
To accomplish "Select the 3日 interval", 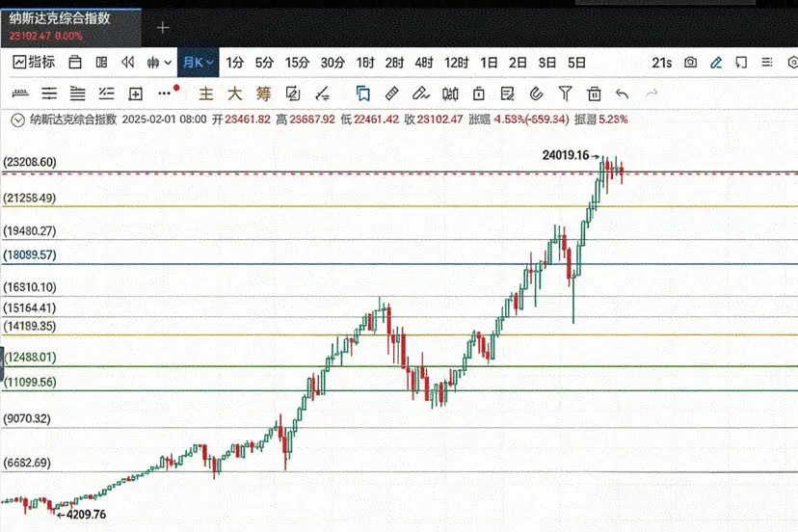I will pos(547,63).
